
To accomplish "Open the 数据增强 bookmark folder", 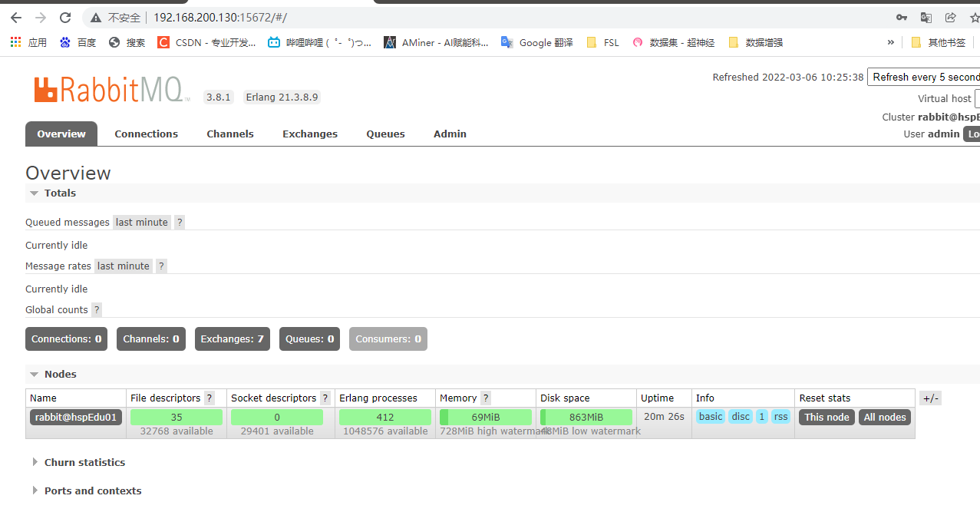I will (x=755, y=42).
